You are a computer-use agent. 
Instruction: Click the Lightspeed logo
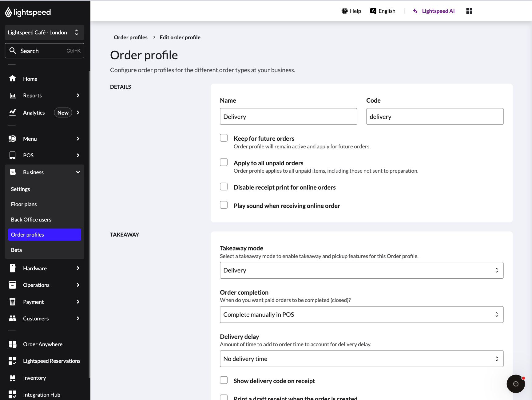pos(28,12)
